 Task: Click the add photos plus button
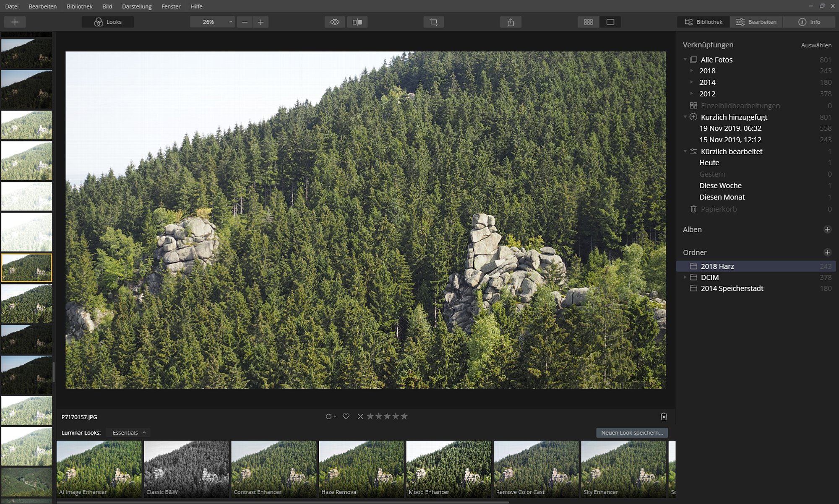click(x=15, y=22)
